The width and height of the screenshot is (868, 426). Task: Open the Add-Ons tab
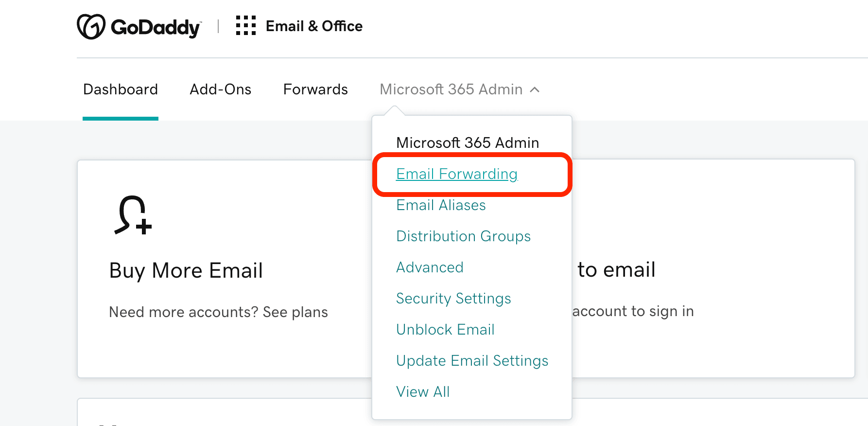221,89
